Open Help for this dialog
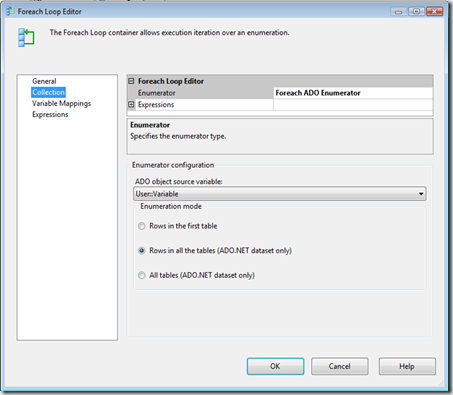This screenshot has height=395, width=453. coord(407,366)
